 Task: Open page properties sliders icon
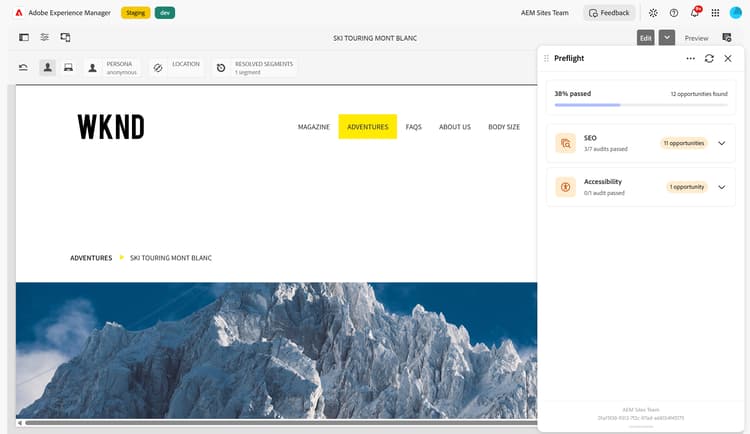[x=44, y=37]
